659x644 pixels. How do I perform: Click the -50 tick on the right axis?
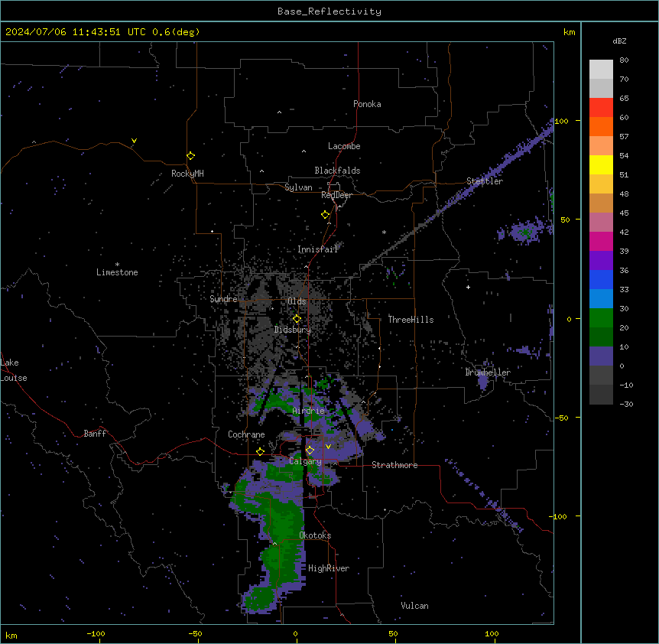[x=561, y=418]
